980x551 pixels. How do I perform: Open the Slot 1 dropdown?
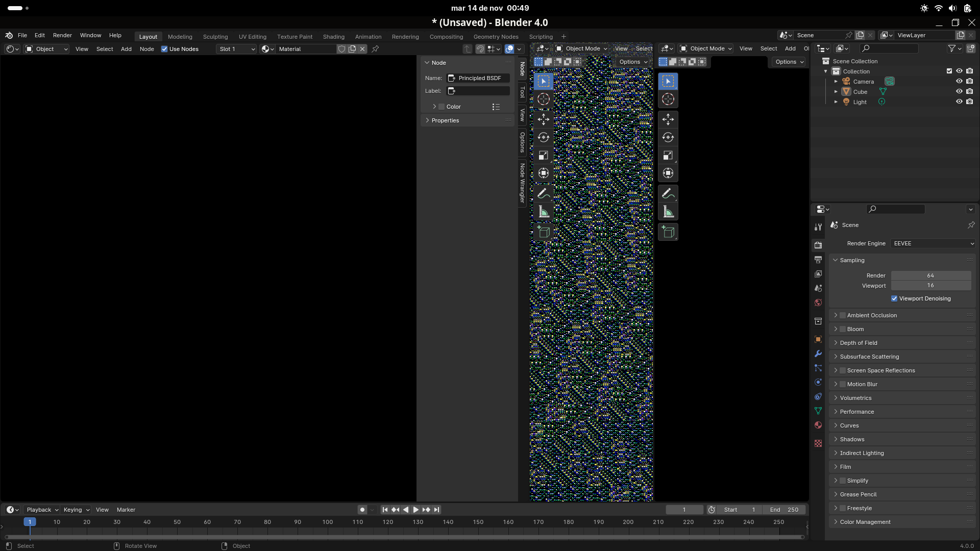coord(236,49)
